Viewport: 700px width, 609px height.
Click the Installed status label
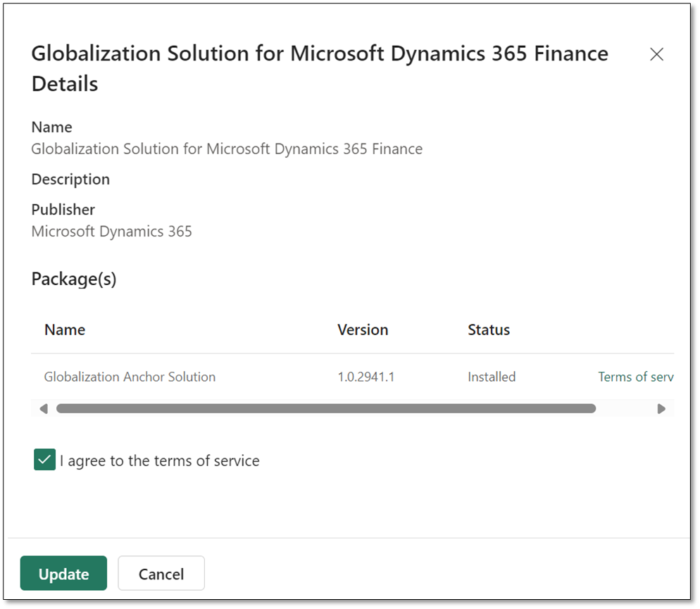click(491, 377)
